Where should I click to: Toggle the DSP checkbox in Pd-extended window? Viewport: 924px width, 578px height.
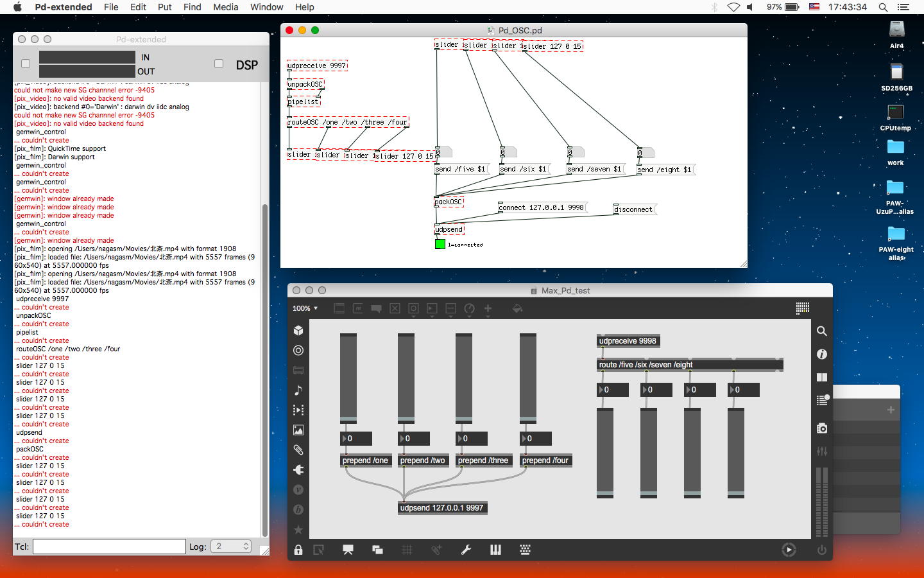219,64
